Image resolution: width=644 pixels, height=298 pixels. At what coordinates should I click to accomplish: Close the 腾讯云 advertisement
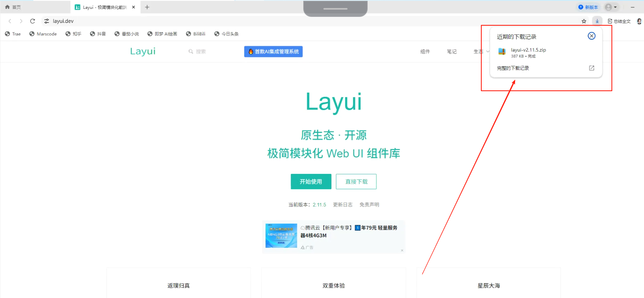[402, 250]
